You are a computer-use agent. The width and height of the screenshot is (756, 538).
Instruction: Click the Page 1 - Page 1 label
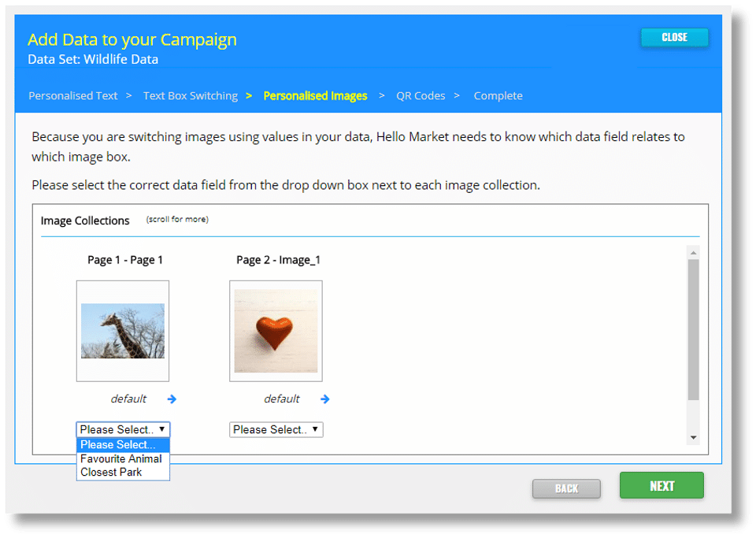tap(125, 260)
